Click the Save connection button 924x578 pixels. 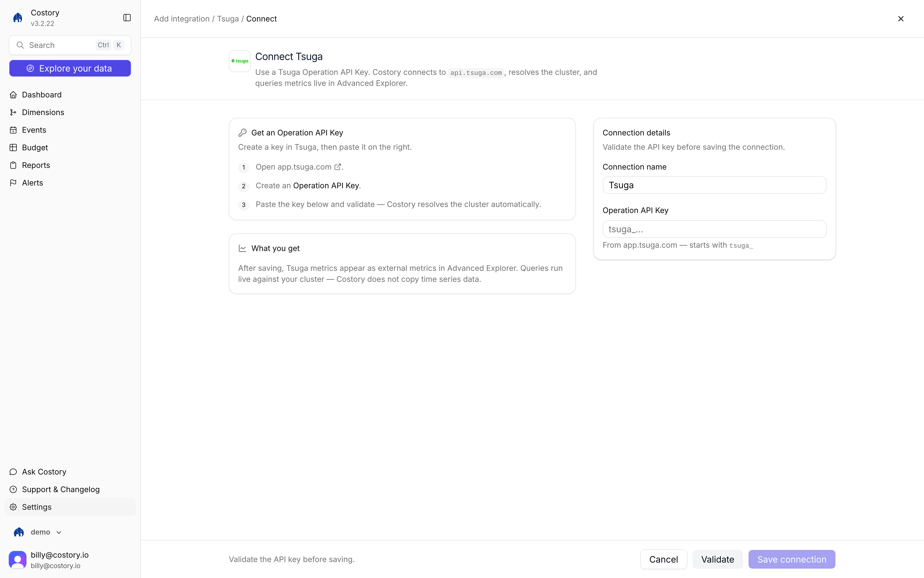click(792, 559)
